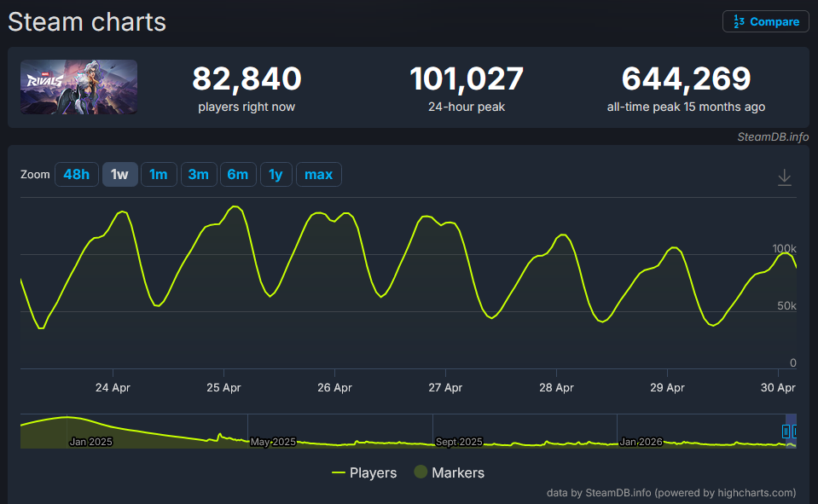Click the 30 Apr axis label
Viewport: 818px width, 504px height.
[778, 388]
